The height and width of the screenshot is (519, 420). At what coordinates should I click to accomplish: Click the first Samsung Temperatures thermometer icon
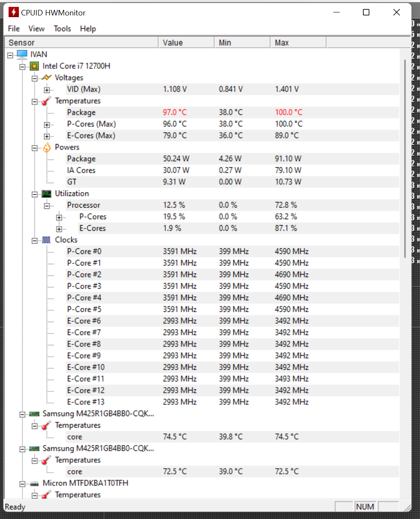coord(46,425)
